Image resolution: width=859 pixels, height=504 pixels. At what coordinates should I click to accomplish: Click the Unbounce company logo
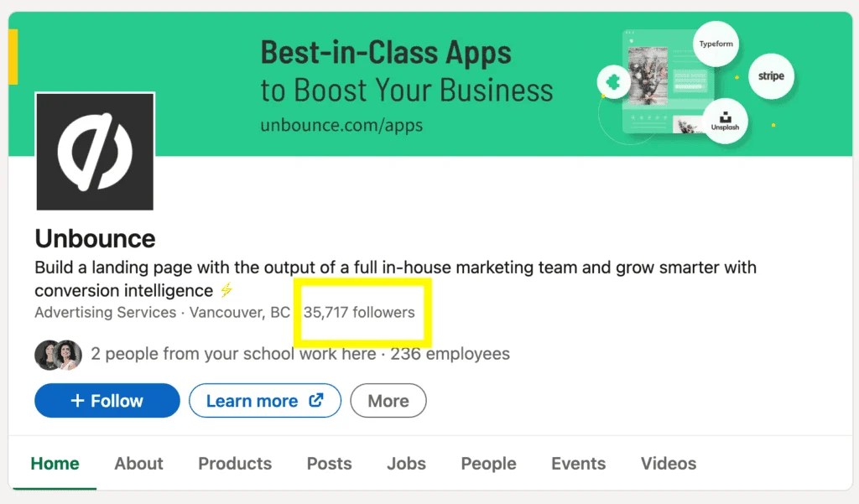tap(94, 151)
